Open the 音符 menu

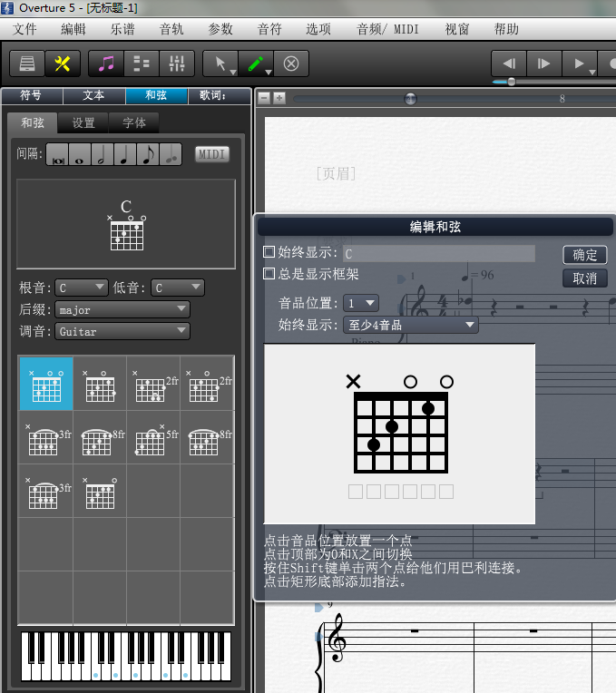click(269, 29)
